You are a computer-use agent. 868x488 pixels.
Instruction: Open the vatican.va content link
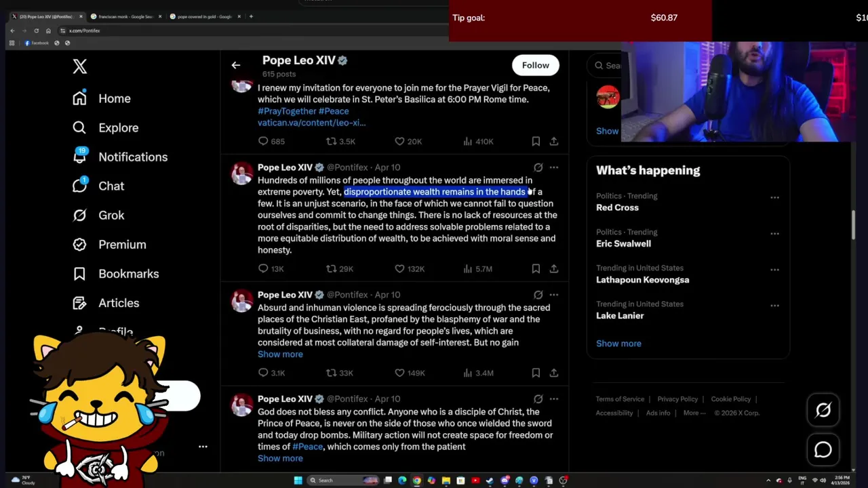pos(311,122)
